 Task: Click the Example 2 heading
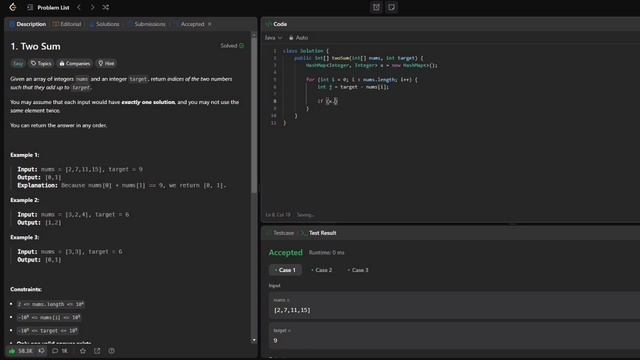coord(24,200)
